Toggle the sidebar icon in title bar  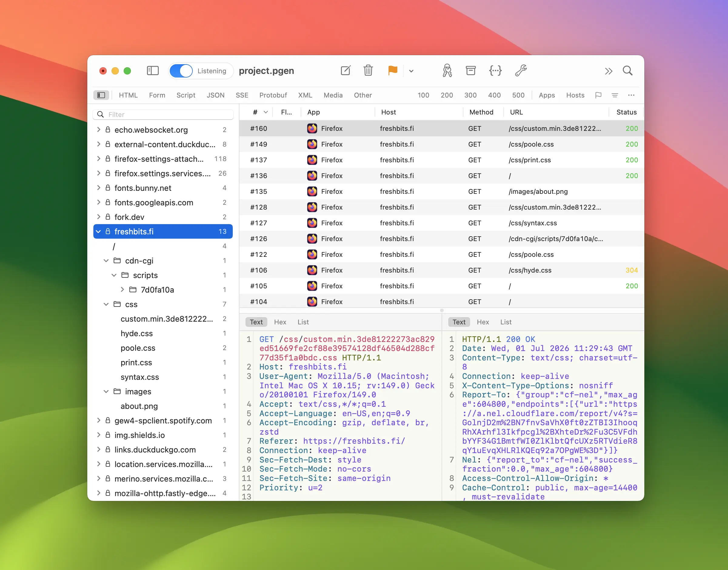[x=153, y=71]
